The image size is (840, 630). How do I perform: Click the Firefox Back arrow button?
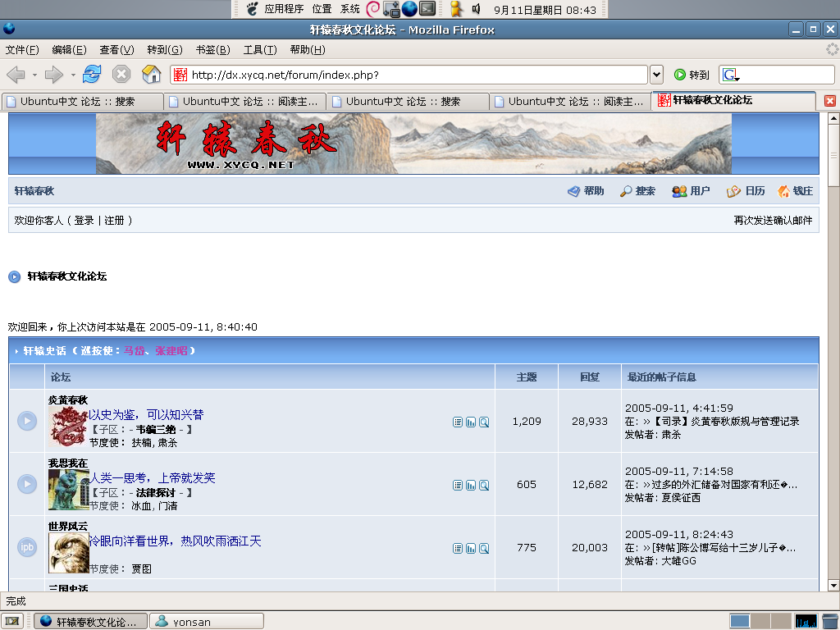(x=16, y=75)
